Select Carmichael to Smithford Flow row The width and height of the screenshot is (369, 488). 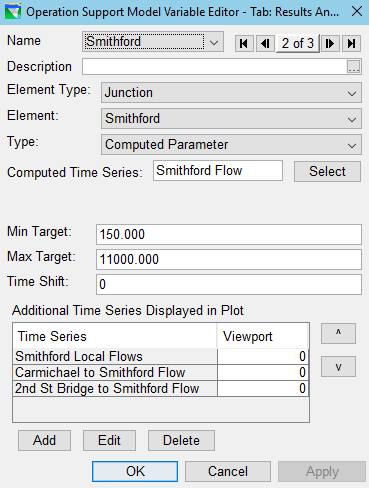[x=161, y=372]
